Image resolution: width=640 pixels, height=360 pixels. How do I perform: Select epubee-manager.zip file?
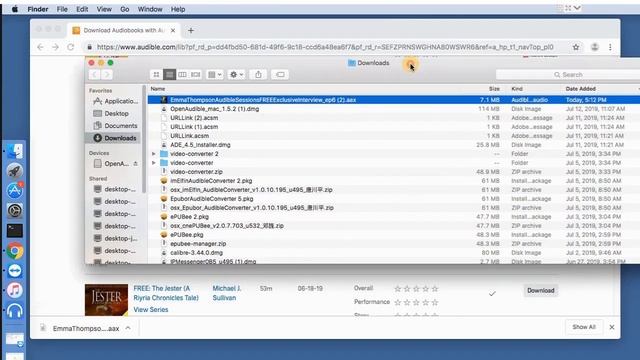pyautogui.click(x=394, y=244)
